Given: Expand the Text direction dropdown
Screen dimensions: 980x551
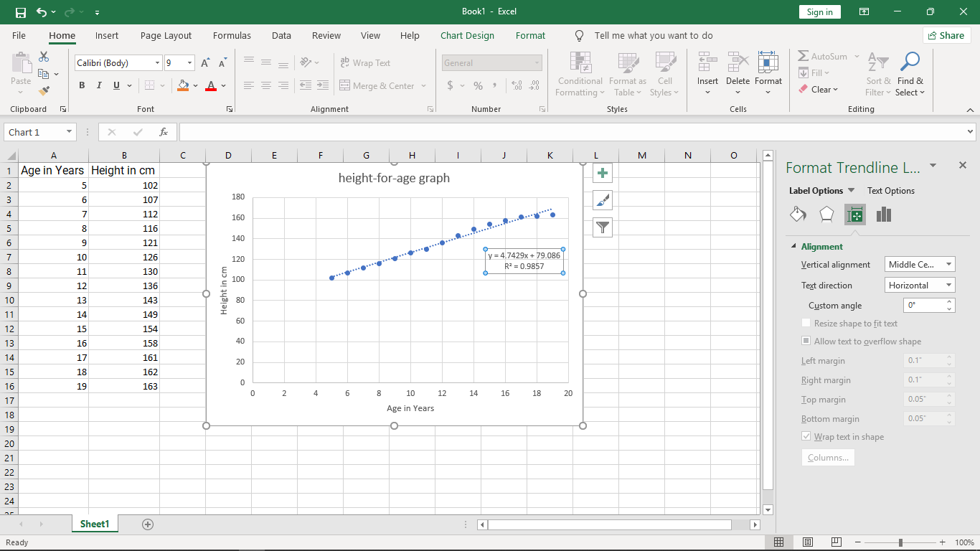Looking at the screenshot, I should 920,286.
